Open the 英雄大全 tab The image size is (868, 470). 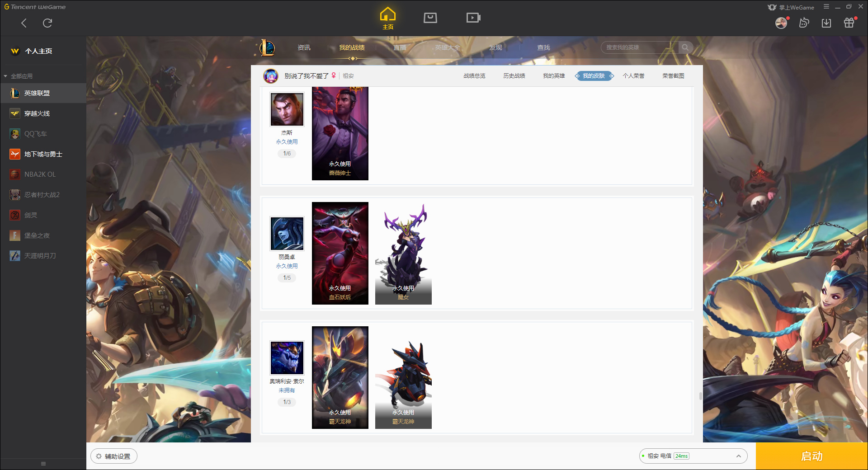[448, 47]
